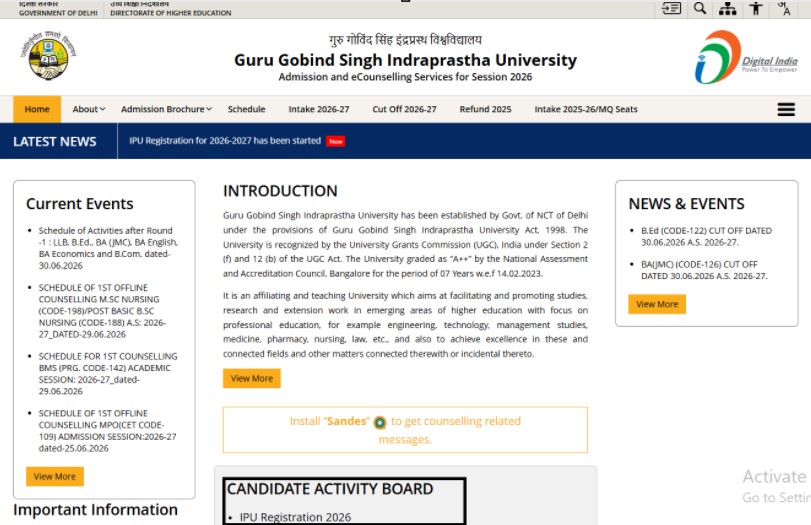The width and height of the screenshot is (811, 525).
Task: Click View More under News & Events
Action: pos(657,304)
